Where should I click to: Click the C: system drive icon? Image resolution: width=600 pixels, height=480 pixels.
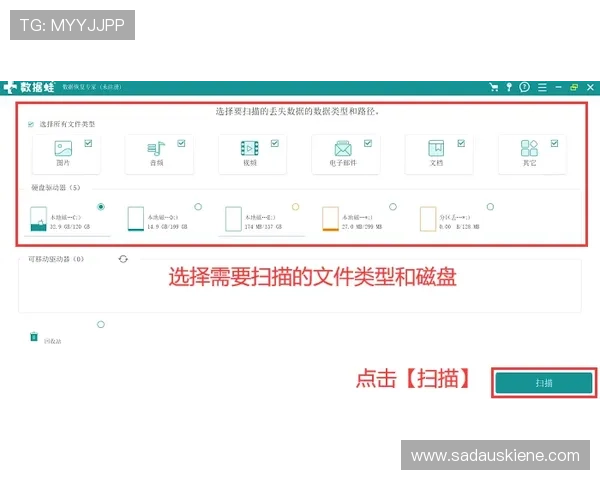(x=38, y=219)
